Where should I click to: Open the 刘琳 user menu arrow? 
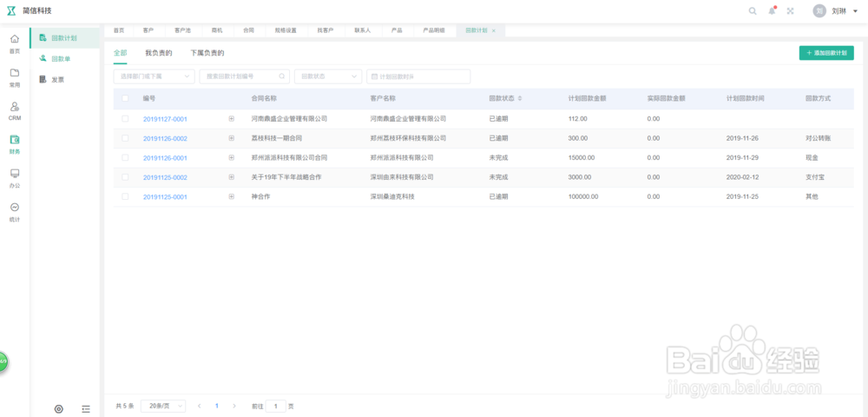(x=855, y=11)
